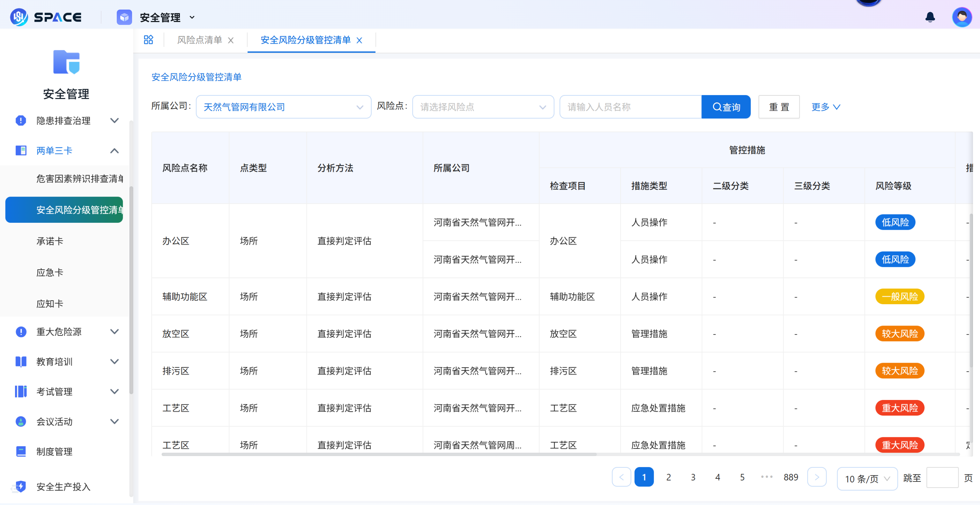Click the 请输入人员名称 input field

click(630, 107)
